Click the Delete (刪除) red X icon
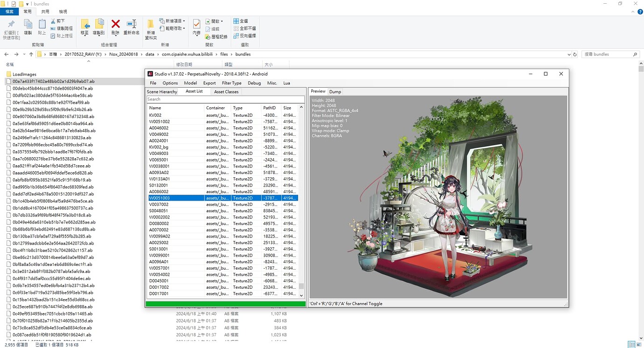This screenshot has width=644, height=348. point(116,24)
